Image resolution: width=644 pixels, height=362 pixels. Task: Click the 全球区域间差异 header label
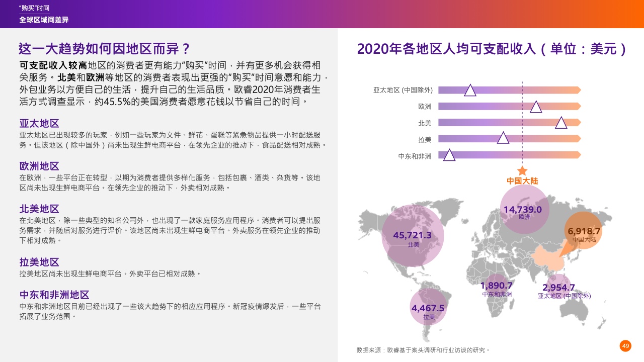coord(44,20)
